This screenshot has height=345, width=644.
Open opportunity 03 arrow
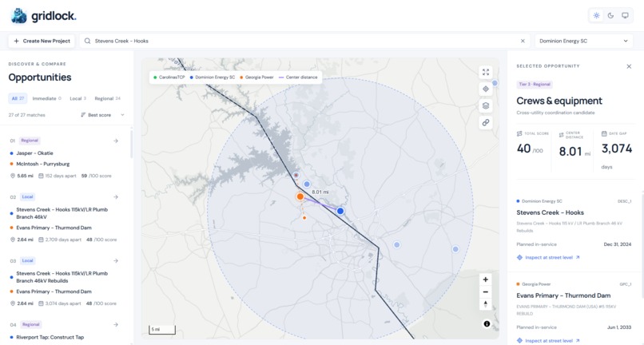click(116, 261)
